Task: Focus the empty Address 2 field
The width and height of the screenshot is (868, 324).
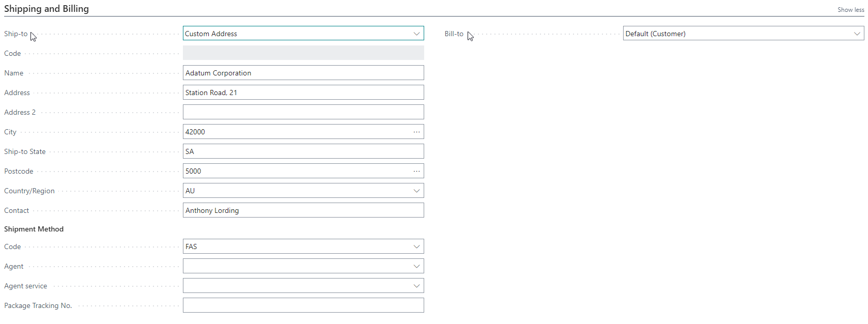Action: tap(303, 112)
